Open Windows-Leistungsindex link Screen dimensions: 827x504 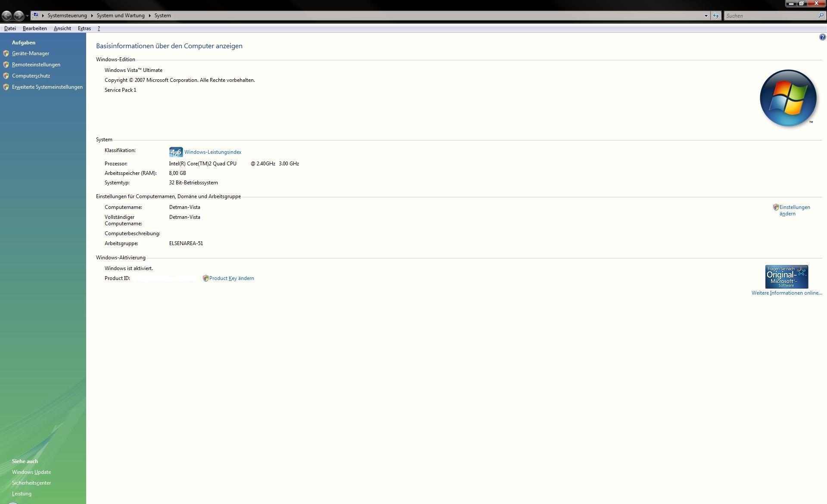212,152
